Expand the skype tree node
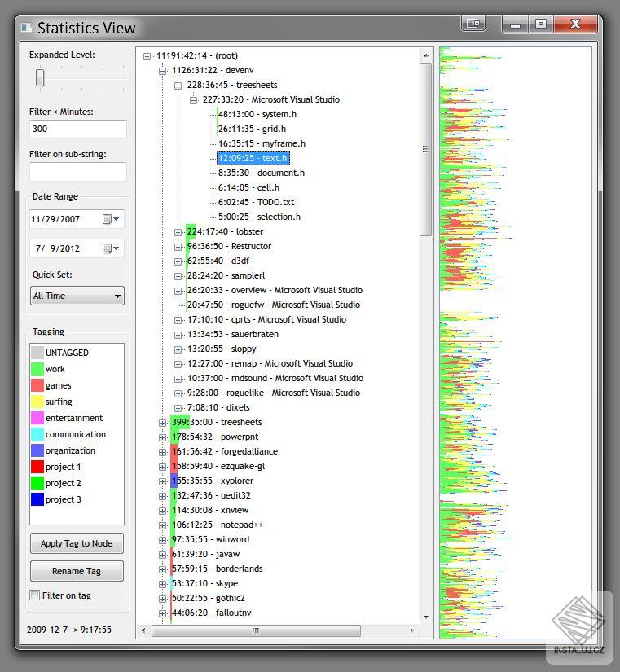The height and width of the screenshot is (672, 620). tap(162, 584)
